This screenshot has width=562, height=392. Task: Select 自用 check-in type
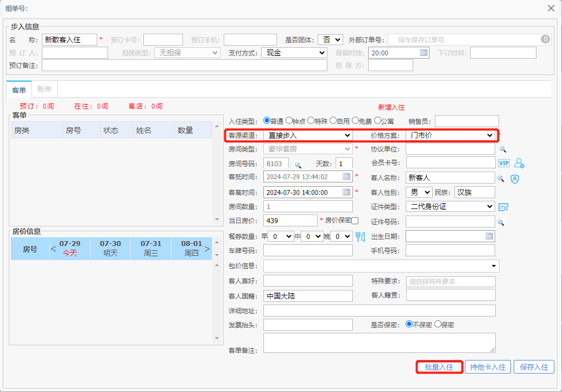pos(333,121)
